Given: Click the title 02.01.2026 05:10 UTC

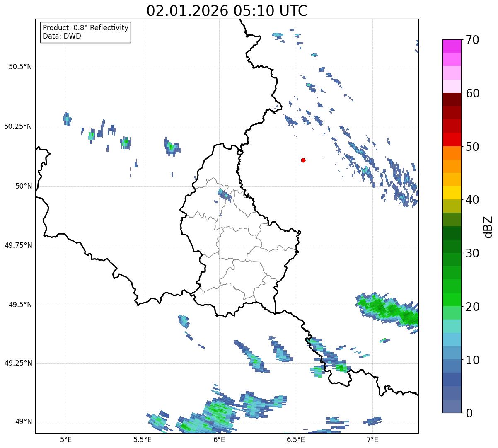Looking at the screenshot, I should (x=227, y=10).
